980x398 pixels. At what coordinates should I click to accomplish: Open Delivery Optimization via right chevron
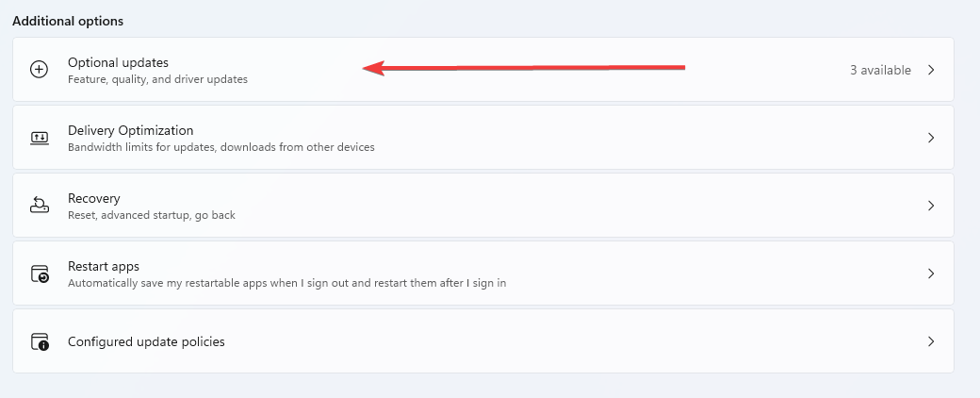click(x=931, y=138)
